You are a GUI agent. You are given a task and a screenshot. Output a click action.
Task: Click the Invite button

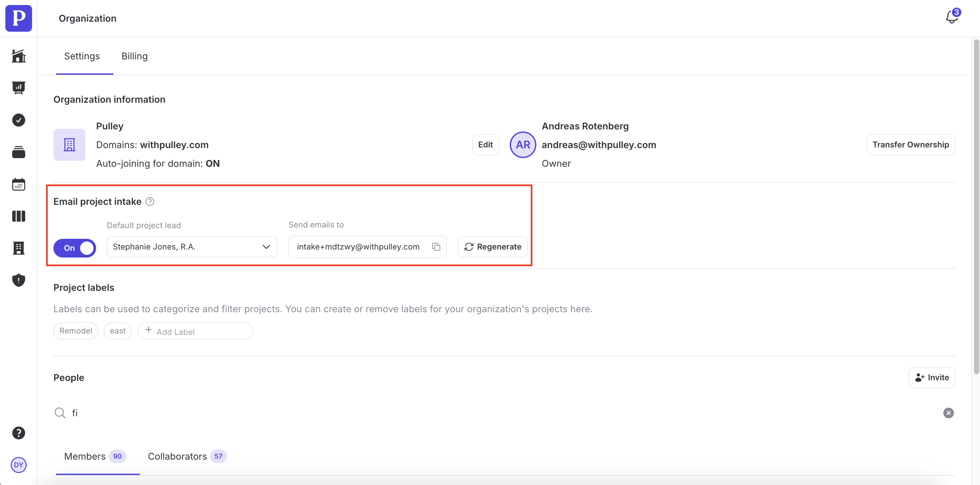click(x=931, y=378)
